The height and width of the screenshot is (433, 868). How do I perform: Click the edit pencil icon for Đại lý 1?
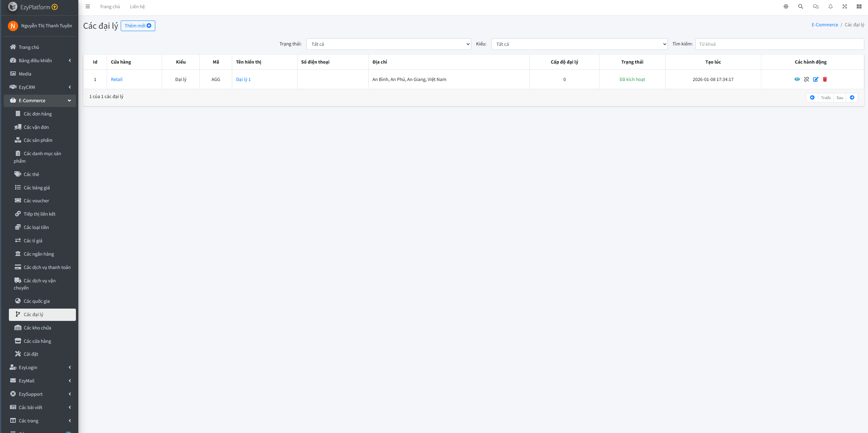pos(816,79)
